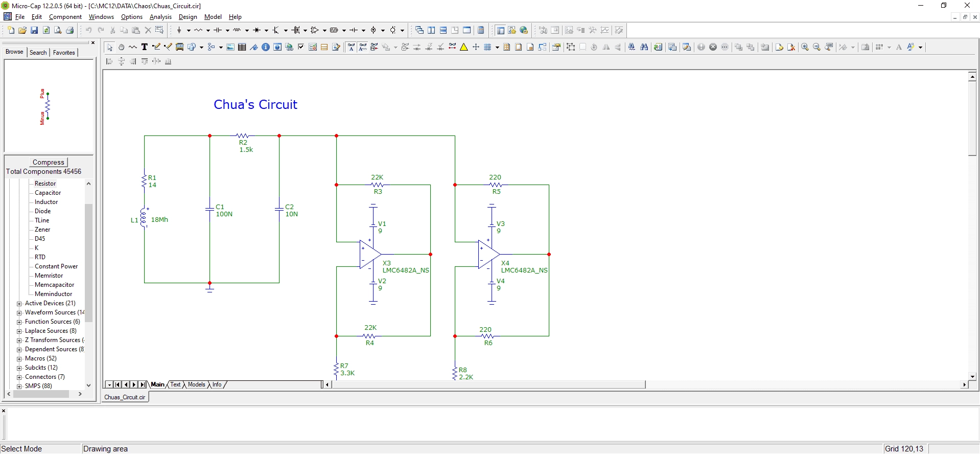Viewport: 980px width, 454px height.
Task: Expand the Function Sources (6) node
Action: point(19,322)
